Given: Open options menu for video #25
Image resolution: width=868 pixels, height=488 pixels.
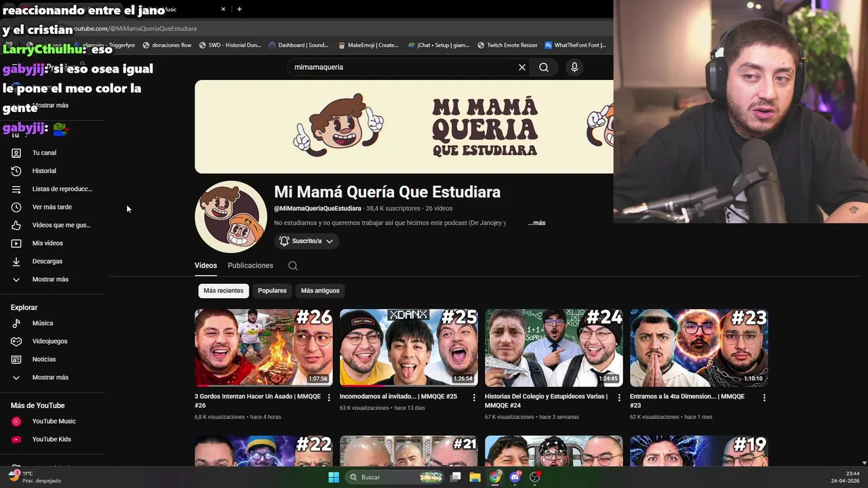Looking at the screenshot, I should [474, 398].
